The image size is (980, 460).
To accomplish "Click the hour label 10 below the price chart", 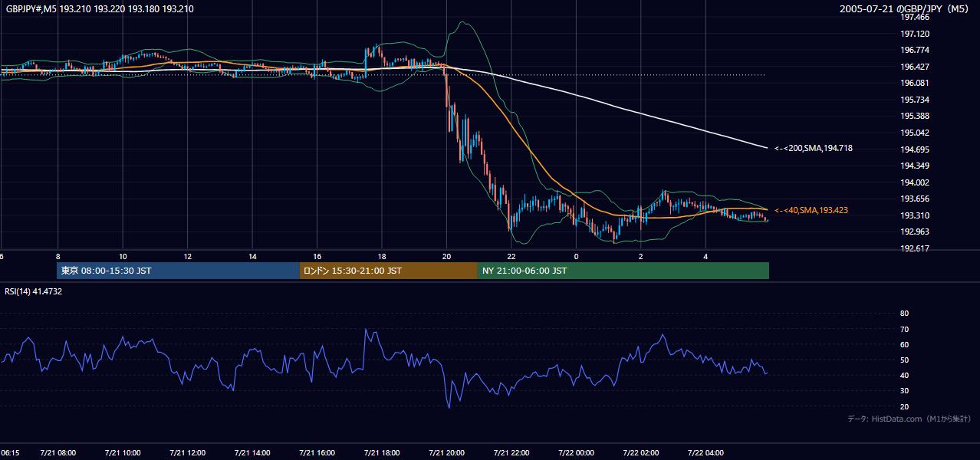I will pos(123,256).
